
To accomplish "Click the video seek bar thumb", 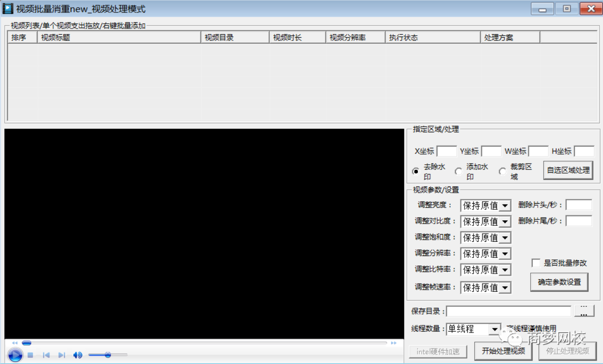I will pos(27,343).
